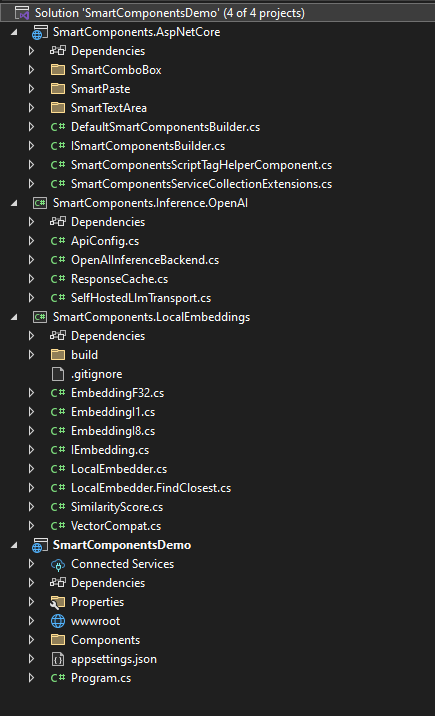Collapse the SmartComponents.LocalEmbeddings project node
The image size is (435, 716).
[x=15, y=317]
